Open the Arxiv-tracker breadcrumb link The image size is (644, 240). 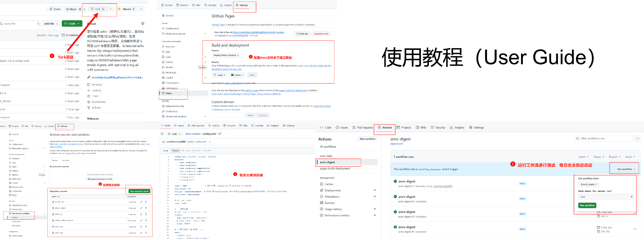click(193, 134)
